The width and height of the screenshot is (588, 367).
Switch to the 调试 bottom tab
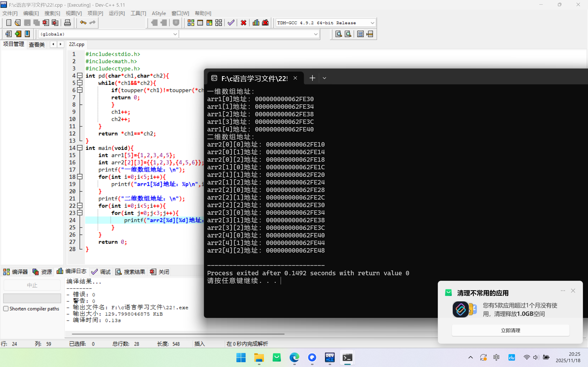[x=101, y=272]
